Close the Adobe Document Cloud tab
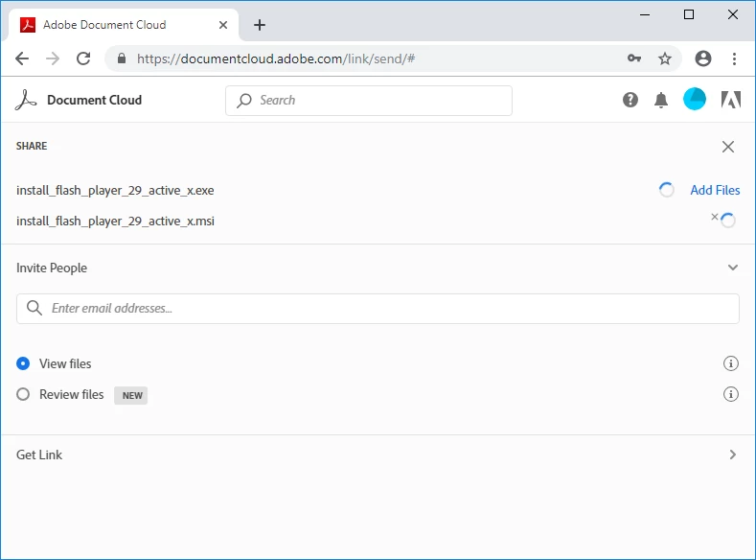The width and height of the screenshot is (756, 560). click(x=222, y=25)
